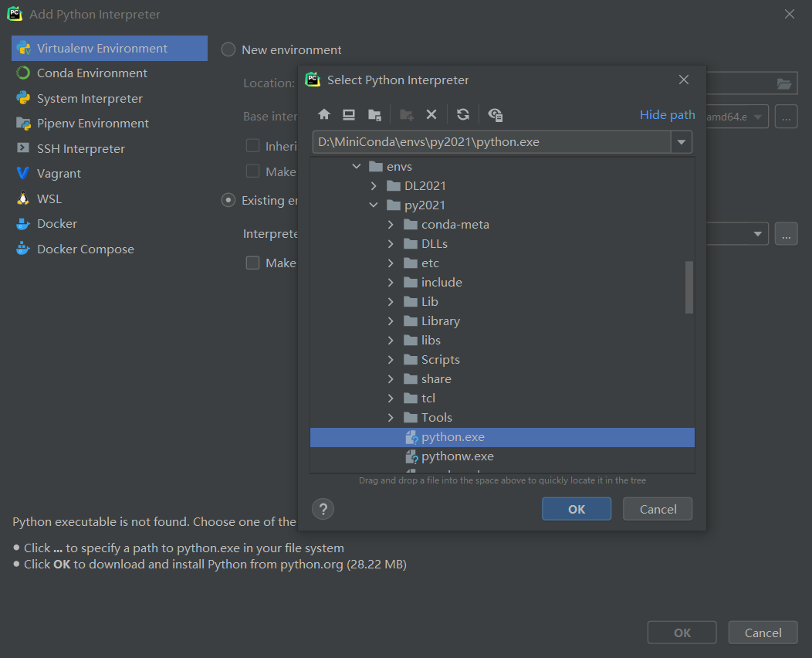Select pythonw.exe in the tree
This screenshot has height=658, width=812.
pos(502,456)
